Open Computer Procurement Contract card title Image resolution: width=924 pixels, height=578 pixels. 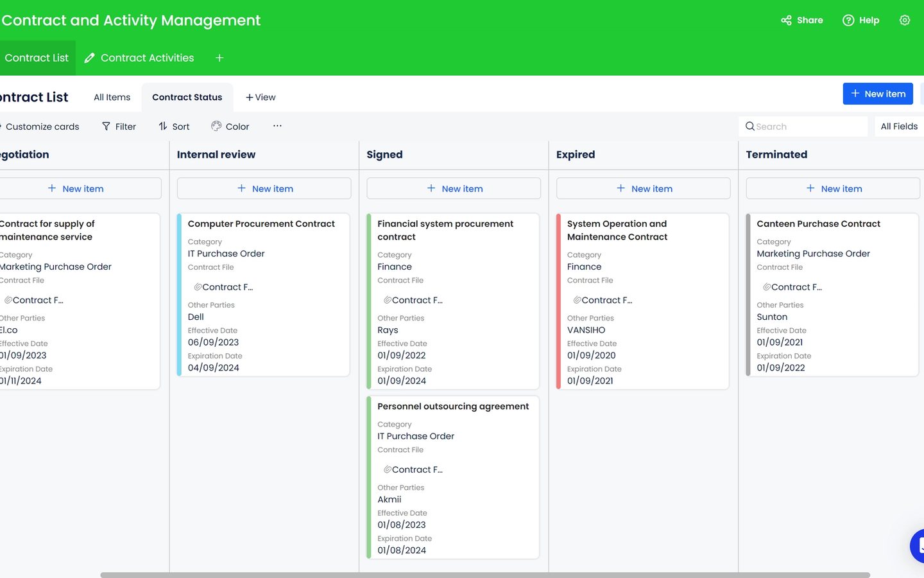pyautogui.click(x=261, y=223)
